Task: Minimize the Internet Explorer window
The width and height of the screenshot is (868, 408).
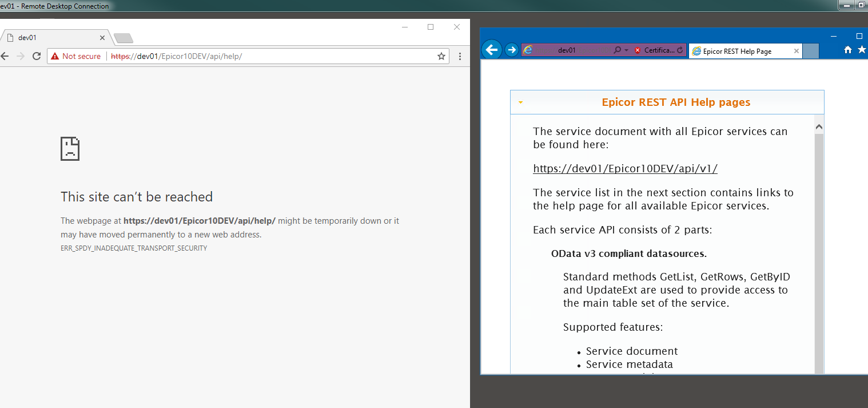Action: [x=834, y=36]
